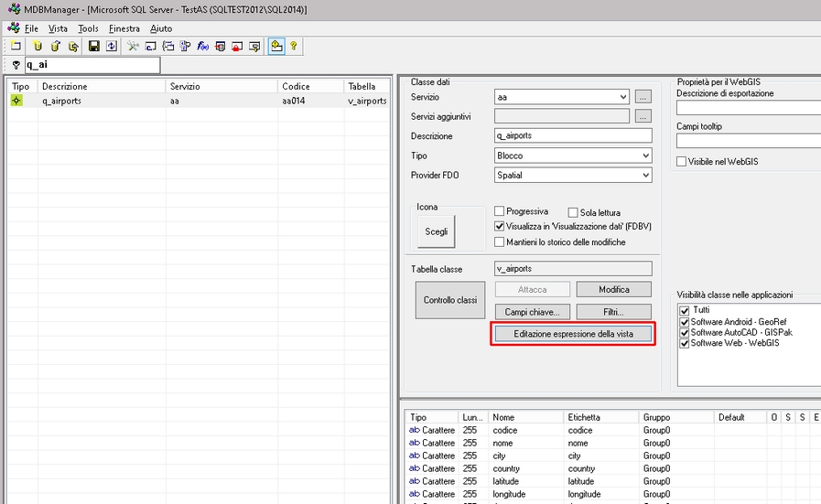Toggle the Sola lettura checkbox
The image size is (821, 504).
click(573, 212)
